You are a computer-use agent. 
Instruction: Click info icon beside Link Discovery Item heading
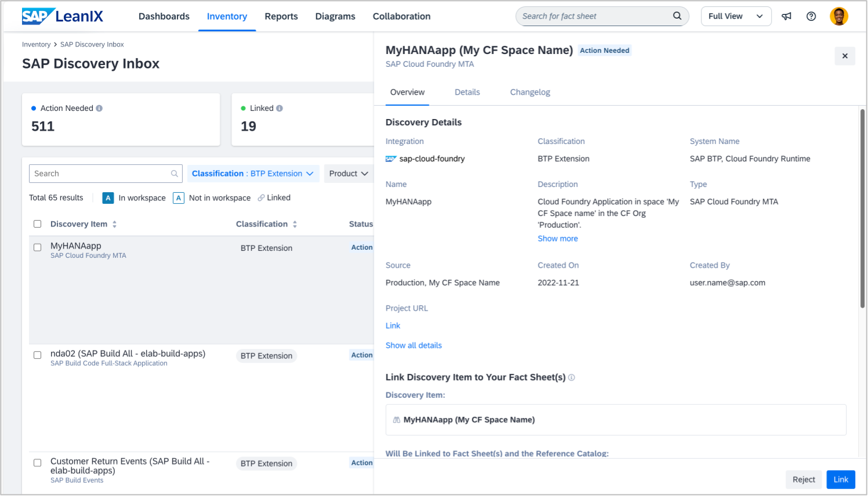click(x=572, y=378)
